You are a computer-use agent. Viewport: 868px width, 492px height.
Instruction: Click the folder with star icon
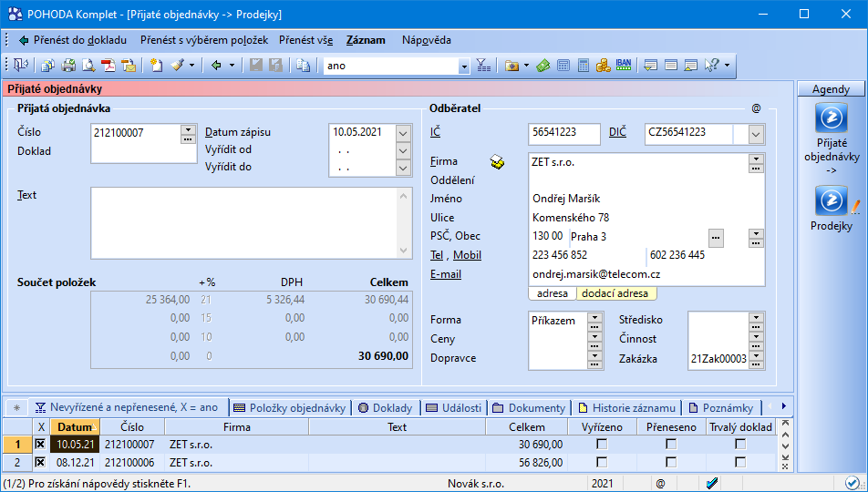click(x=512, y=66)
